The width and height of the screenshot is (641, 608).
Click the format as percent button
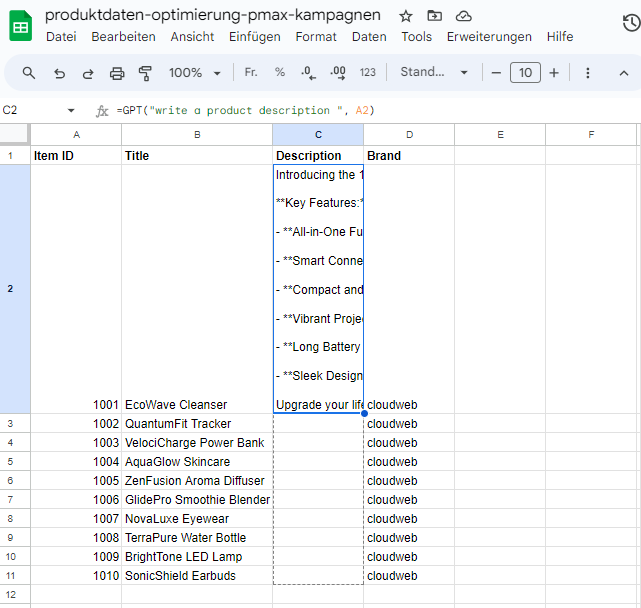click(x=280, y=73)
